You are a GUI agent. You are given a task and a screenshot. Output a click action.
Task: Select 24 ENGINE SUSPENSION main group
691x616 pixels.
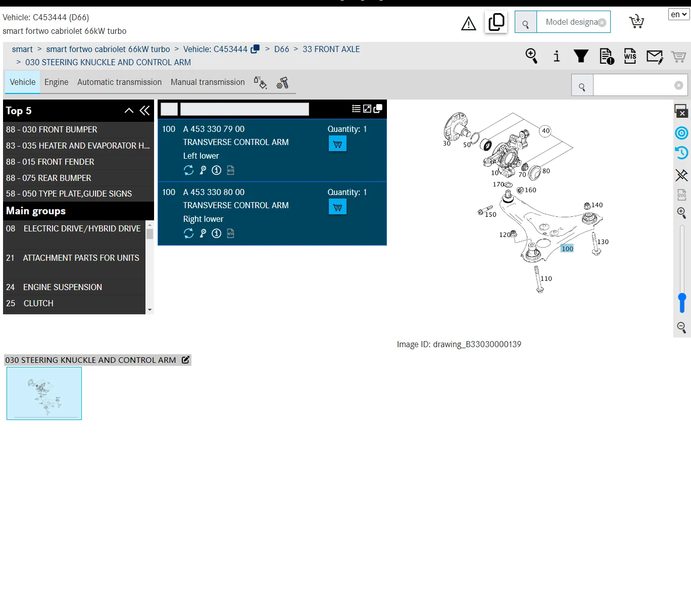point(63,287)
